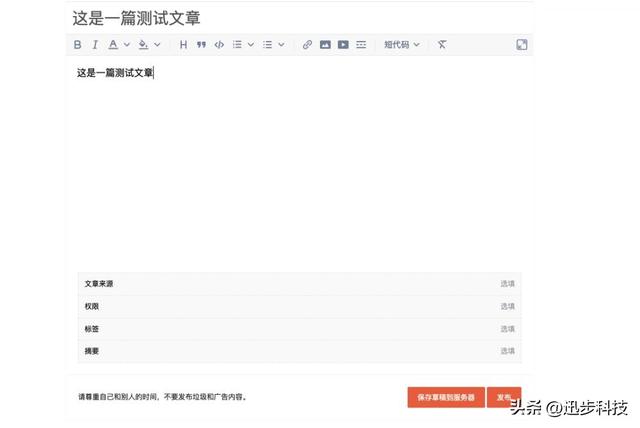Insert a heading with the H icon

coord(184,44)
